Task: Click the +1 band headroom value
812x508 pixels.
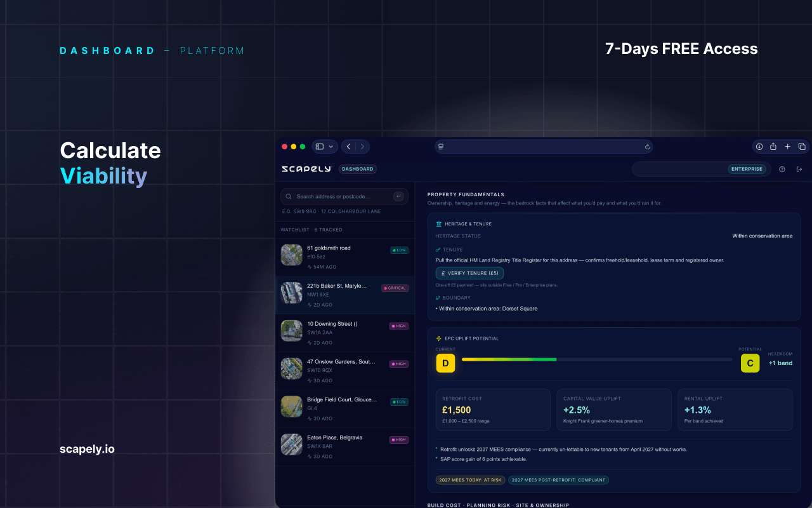Action: pyautogui.click(x=780, y=363)
